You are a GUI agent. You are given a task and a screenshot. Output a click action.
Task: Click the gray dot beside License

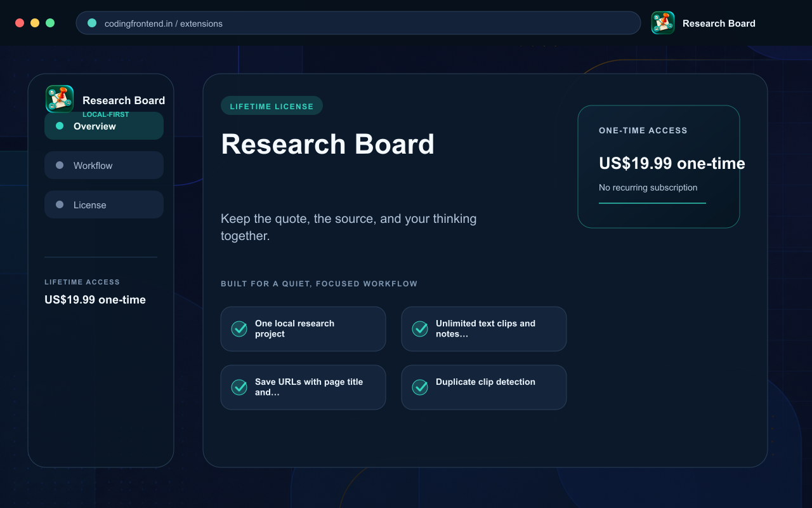(60, 204)
